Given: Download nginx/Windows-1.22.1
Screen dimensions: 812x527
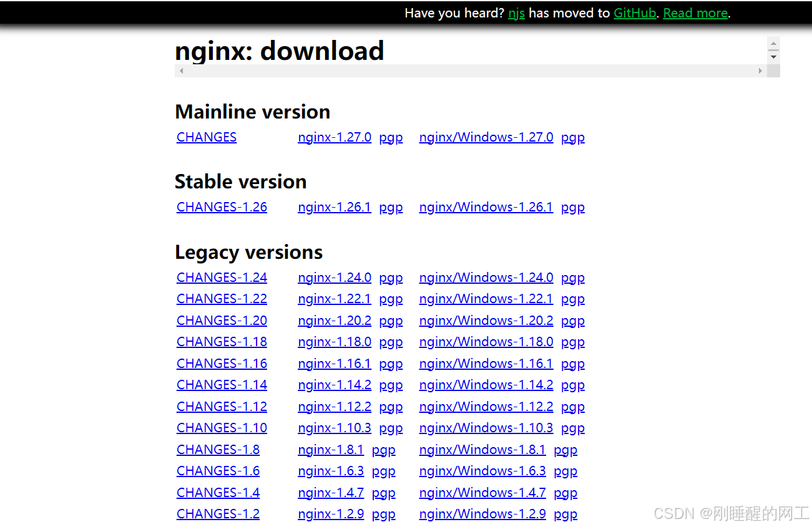Looking at the screenshot, I should tap(486, 299).
